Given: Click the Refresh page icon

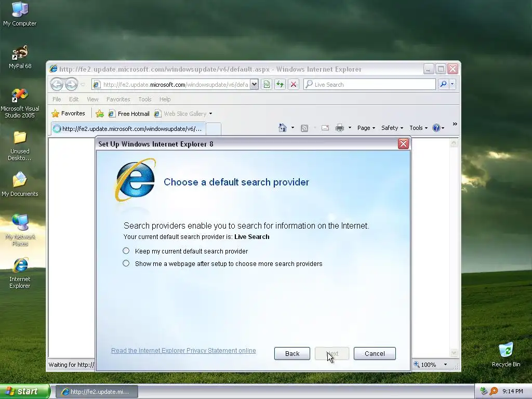Looking at the screenshot, I should 280,84.
